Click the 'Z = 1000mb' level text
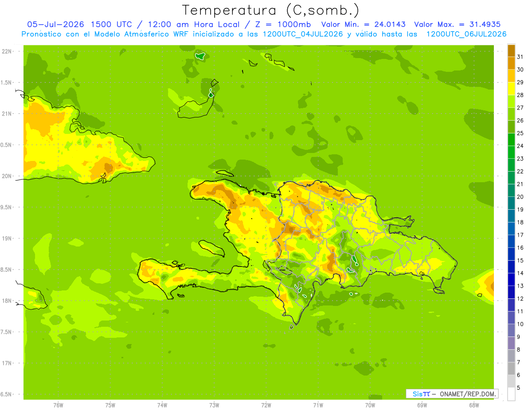This screenshot has height=411, width=532. coord(282,24)
